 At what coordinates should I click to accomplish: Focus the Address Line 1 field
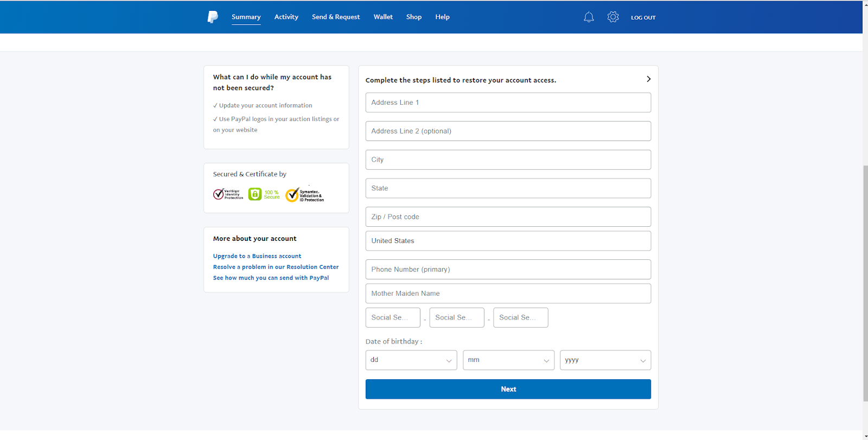click(508, 103)
